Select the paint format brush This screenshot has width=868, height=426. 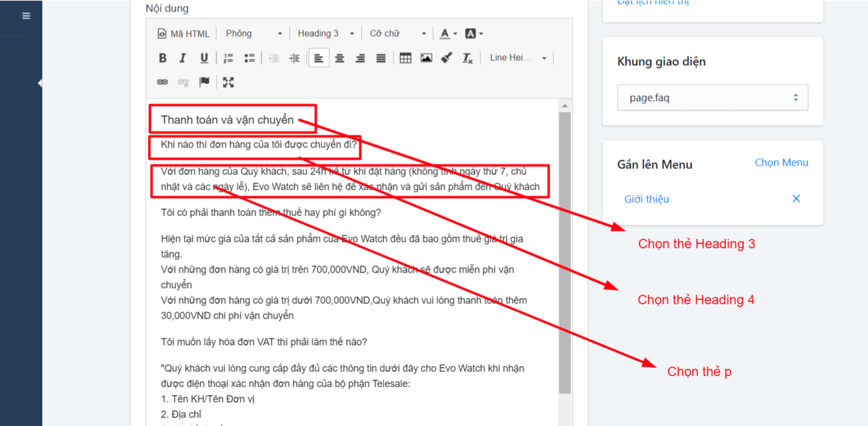tap(447, 58)
